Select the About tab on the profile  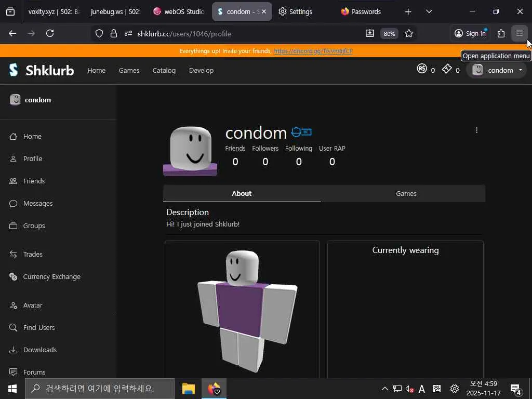[x=242, y=193]
